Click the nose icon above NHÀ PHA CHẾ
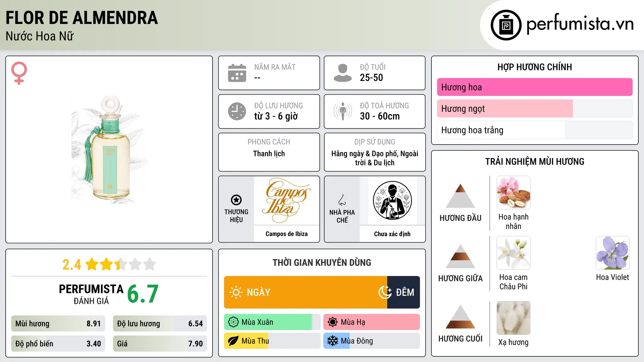The image size is (644, 362). 342,200
